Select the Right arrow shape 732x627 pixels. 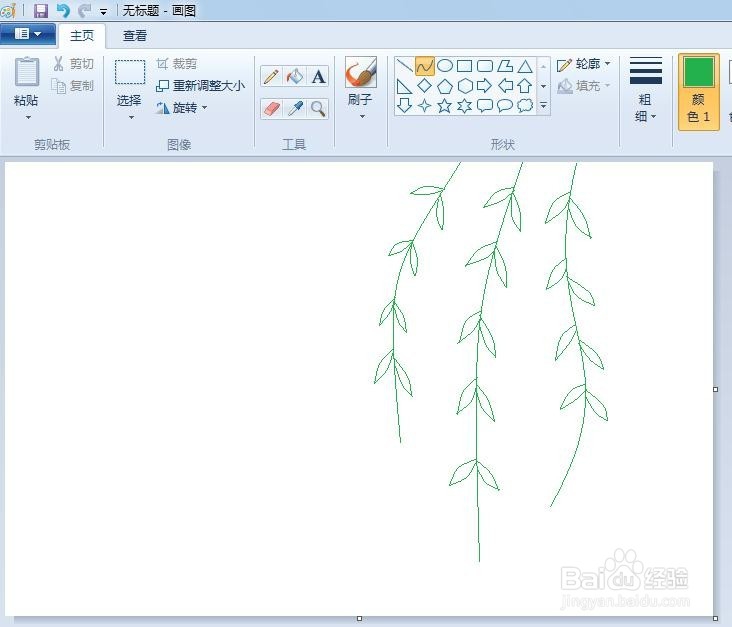(485, 86)
